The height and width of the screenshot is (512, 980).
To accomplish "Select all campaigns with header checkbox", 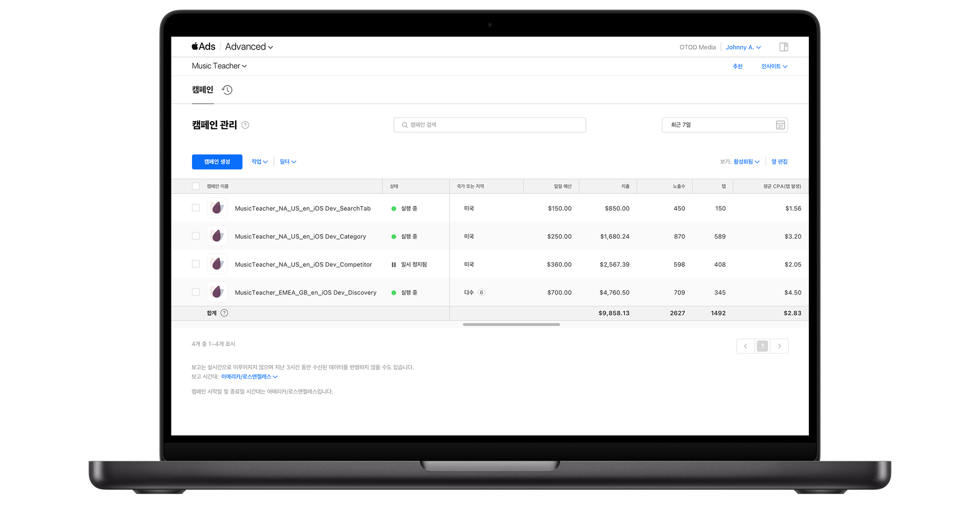I will click(x=195, y=186).
